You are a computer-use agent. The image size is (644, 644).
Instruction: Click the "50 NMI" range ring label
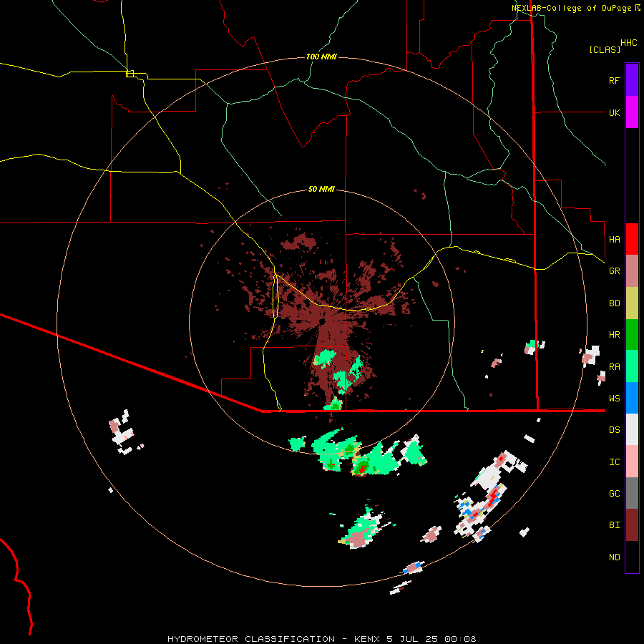coord(321,190)
